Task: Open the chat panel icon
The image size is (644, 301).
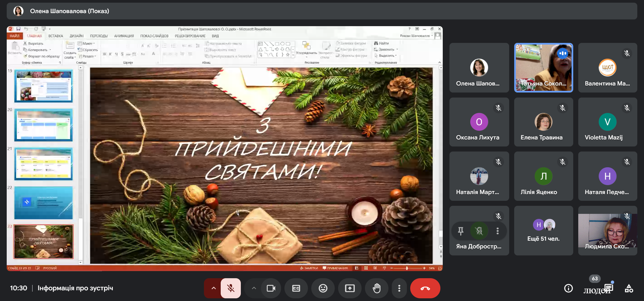Action: [x=608, y=288]
